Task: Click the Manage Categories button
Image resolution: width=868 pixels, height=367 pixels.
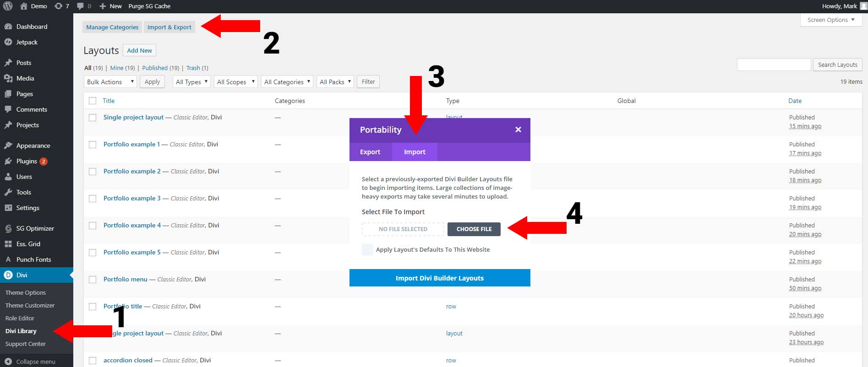Action: coord(112,27)
